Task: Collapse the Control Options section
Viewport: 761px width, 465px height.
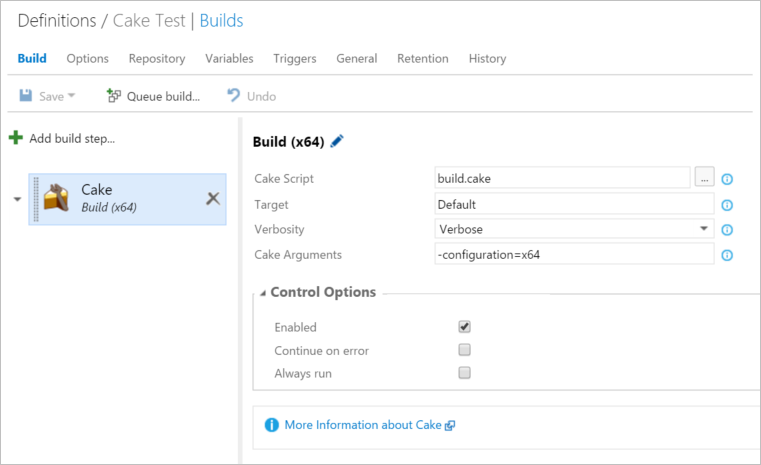Action: coord(263,293)
